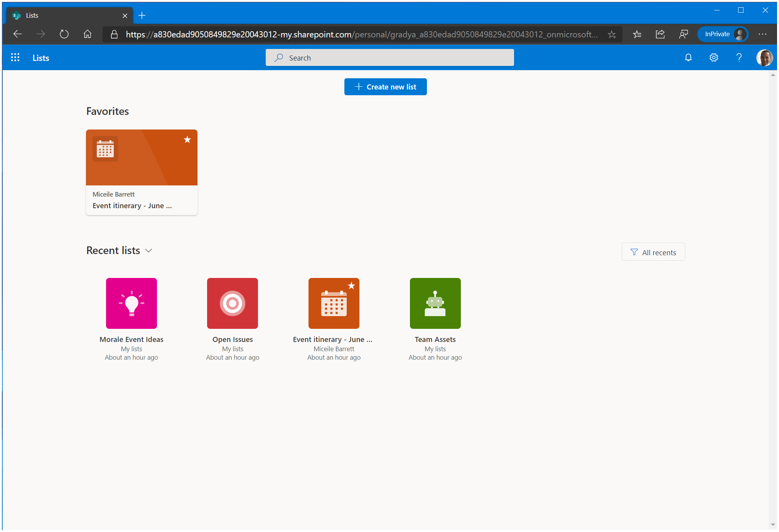This screenshot has width=779, height=532.
Task: Open notifications bell in Lists header
Action: pos(688,57)
